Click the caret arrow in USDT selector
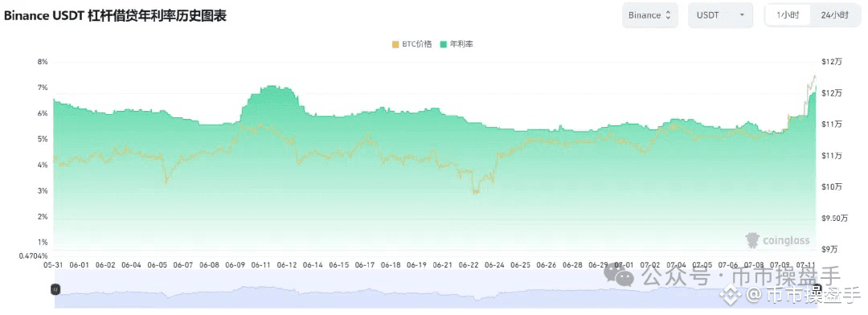The width and height of the screenshot is (868, 315). coord(742,15)
